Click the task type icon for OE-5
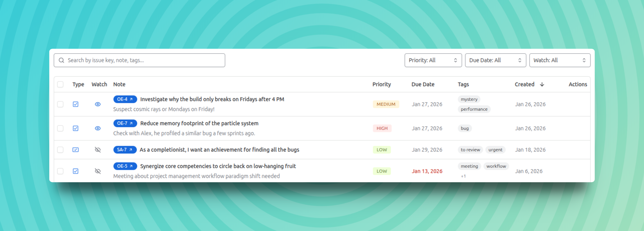644x231 pixels. 76,171
